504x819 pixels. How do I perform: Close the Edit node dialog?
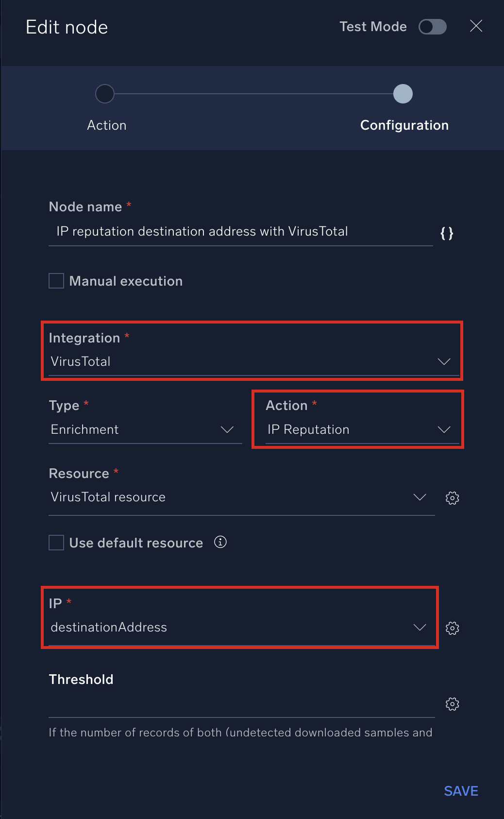pos(476,27)
